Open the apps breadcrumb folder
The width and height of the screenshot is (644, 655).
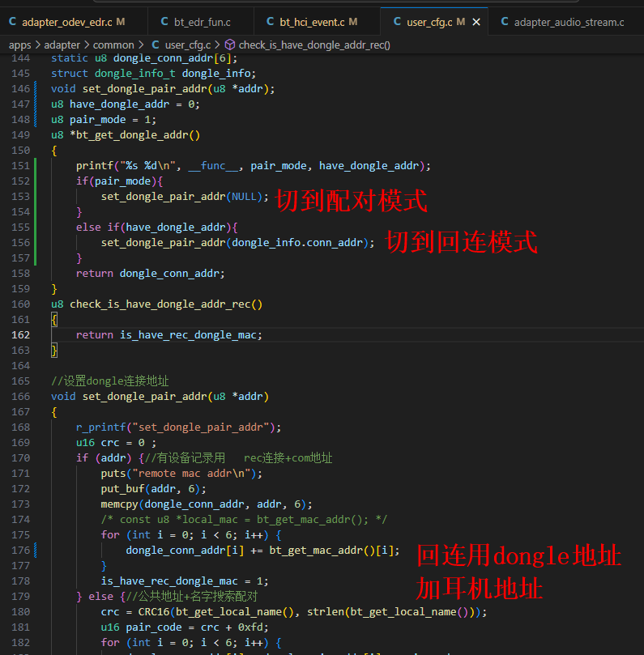pyautogui.click(x=19, y=45)
